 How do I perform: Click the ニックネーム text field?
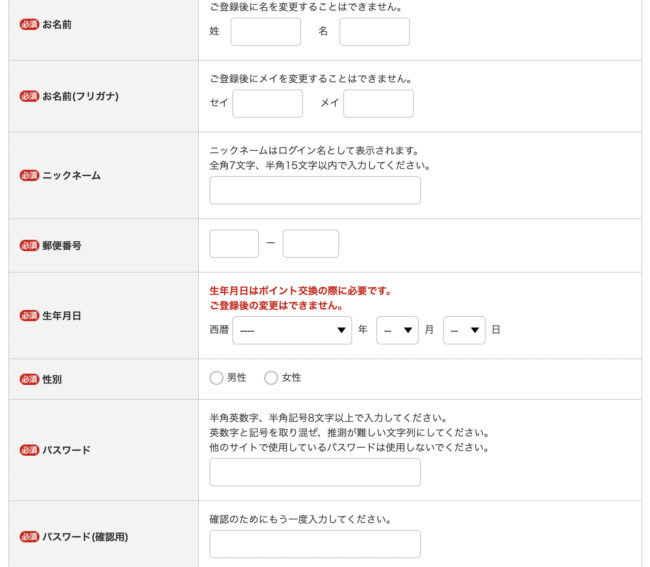[315, 190]
